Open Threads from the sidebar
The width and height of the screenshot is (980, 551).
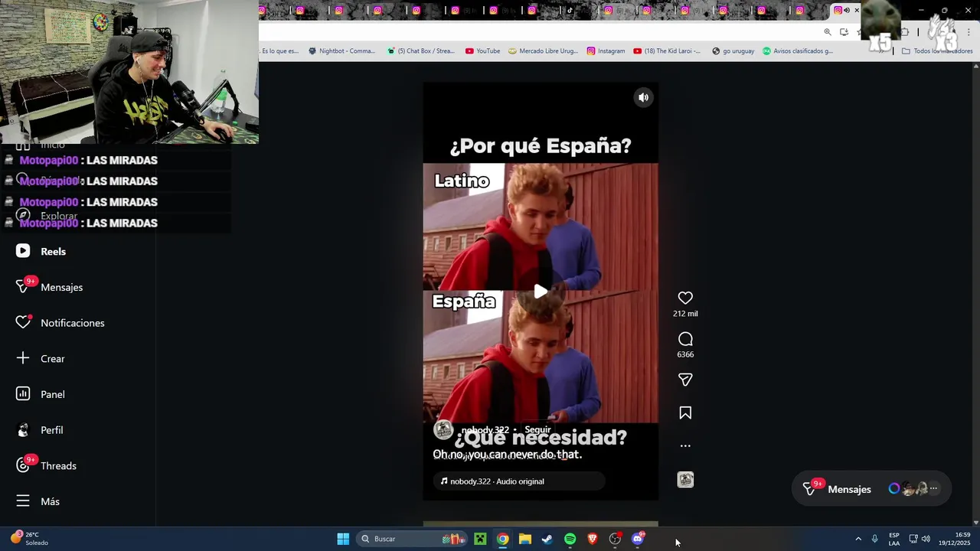(47, 465)
